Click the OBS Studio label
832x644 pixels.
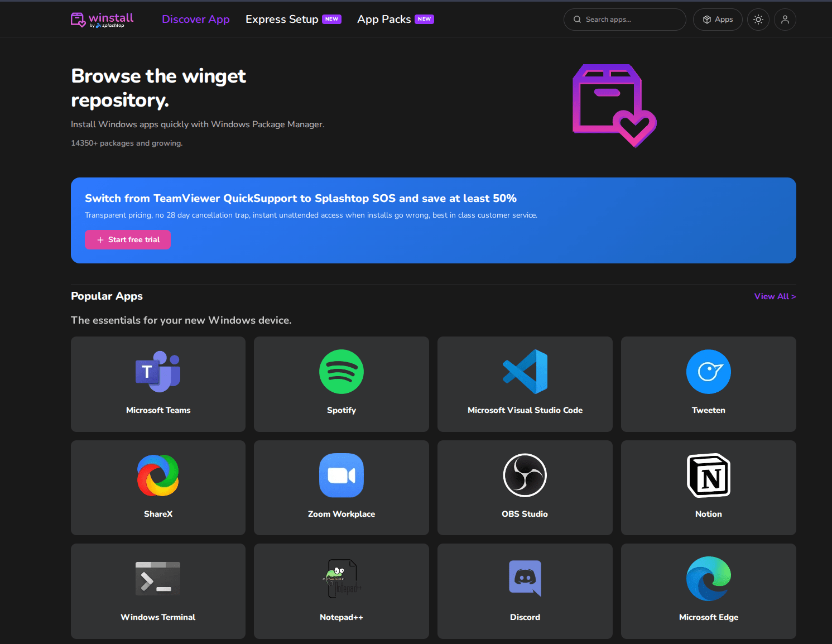point(525,514)
